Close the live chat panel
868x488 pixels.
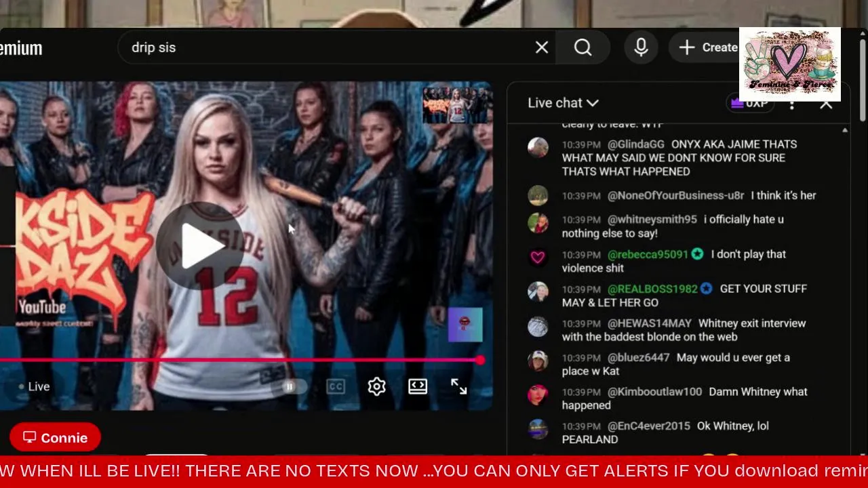pos(826,104)
